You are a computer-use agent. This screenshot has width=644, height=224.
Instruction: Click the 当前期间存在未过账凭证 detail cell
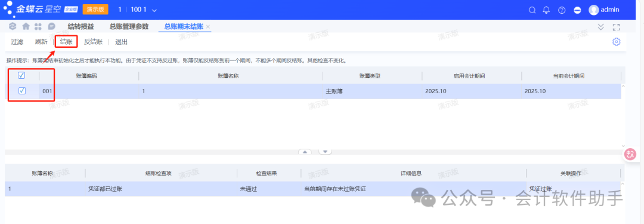coord(414,189)
